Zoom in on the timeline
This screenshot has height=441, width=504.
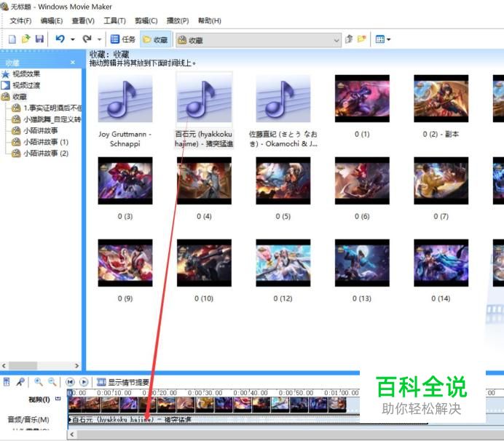(39, 382)
